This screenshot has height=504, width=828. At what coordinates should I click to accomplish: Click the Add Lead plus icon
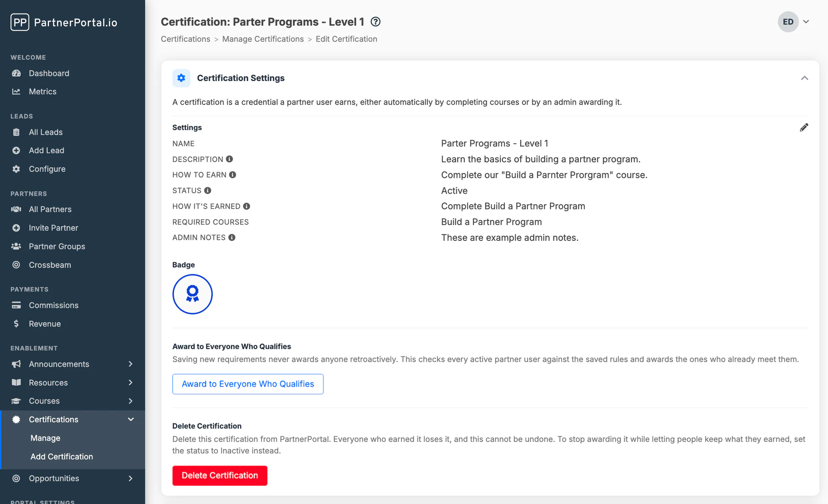(16, 151)
